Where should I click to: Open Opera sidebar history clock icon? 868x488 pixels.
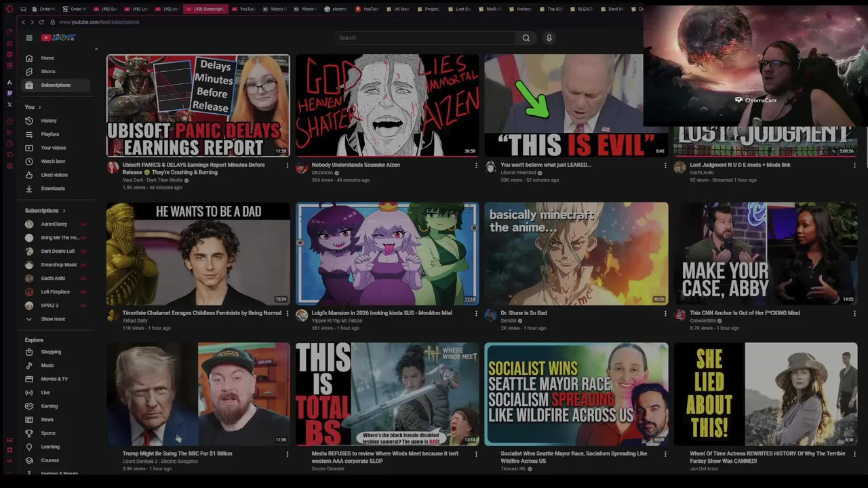click(x=9, y=143)
